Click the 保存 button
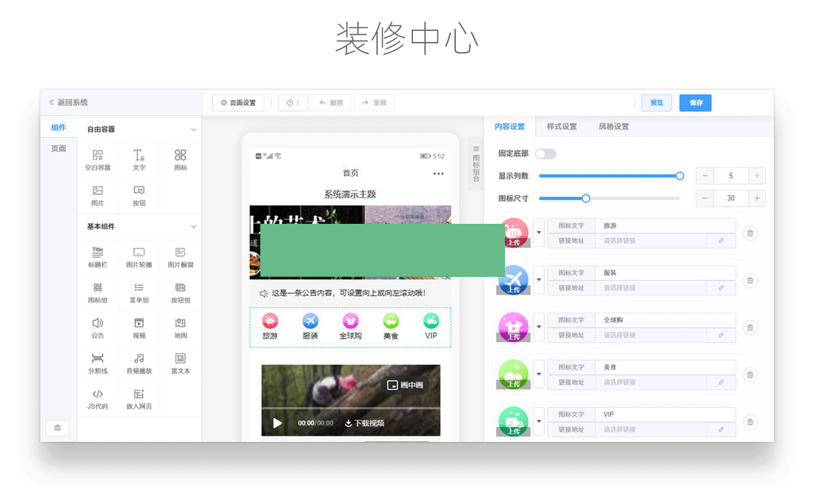813x504 pixels. pyautogui.click(x=695, y=102)
